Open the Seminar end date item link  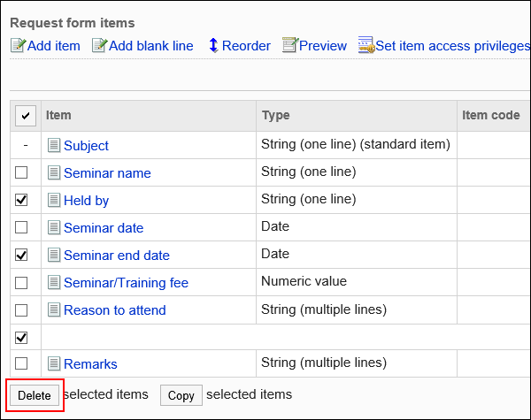tap(117, 256)
